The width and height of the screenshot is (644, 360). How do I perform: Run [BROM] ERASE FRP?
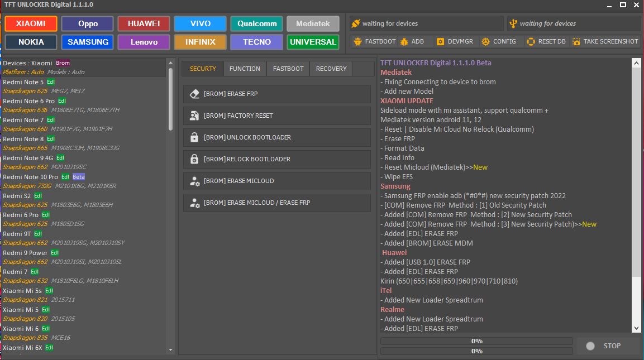pos(277,94)
